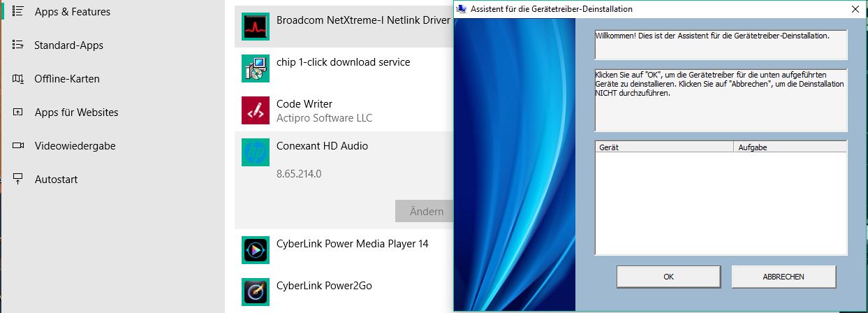Click the Broadcom NetXtreme driver icon
Image resolution: width=868 pixels, height=313 pixels.
[256, 27]
